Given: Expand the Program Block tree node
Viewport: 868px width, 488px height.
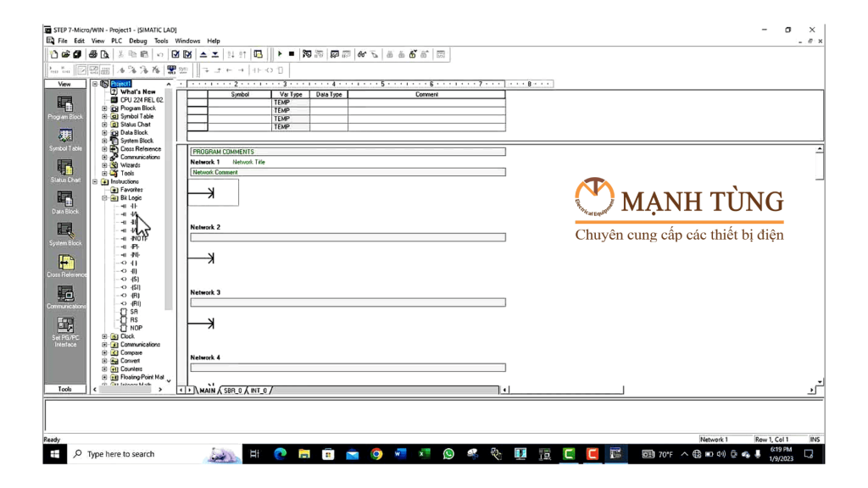Looking at the screenshot, I should pyautogui.click(x=104, y=108).
